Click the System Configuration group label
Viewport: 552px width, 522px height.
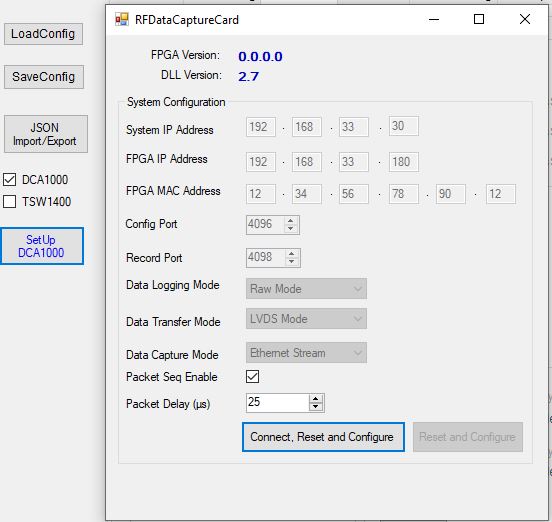click(176, 102)
